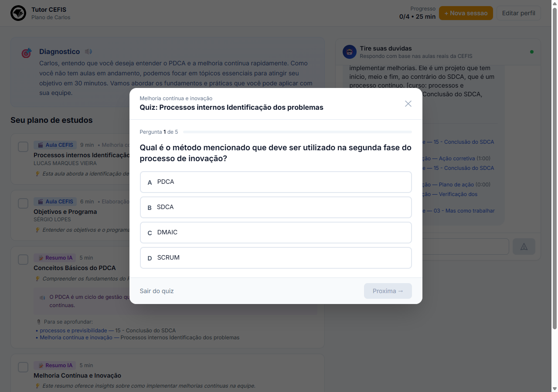The height and width of the screenshot is (392, 558).
Task: Play the Diagnostico audio speaker icon
Action: [x=88, y=52]
